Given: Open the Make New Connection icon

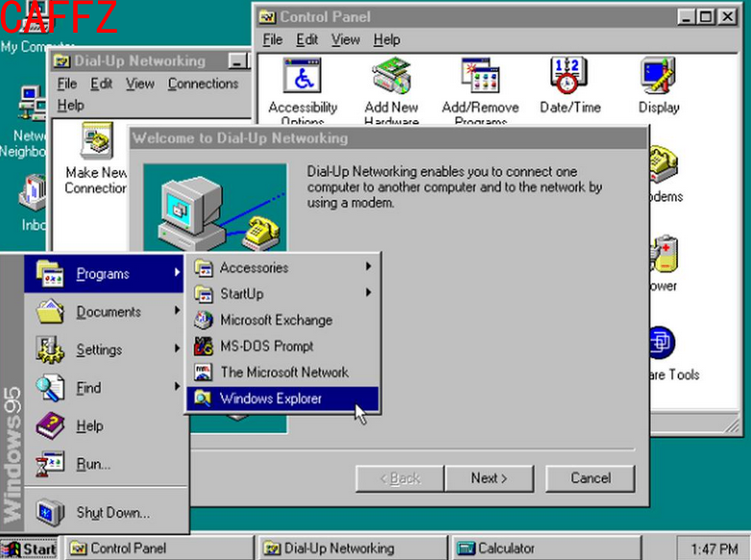Looking at the screenshot, I should click(x=96, y=144).
